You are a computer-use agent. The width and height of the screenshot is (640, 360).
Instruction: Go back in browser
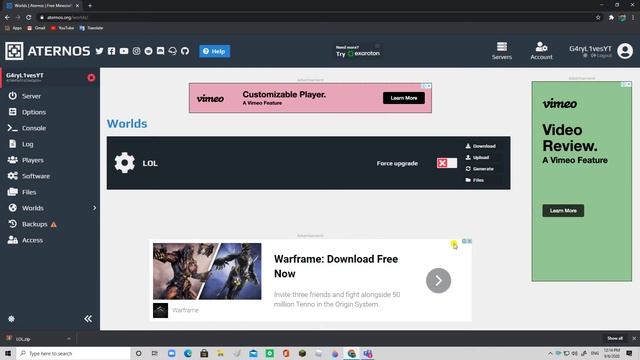click(7, 18)
